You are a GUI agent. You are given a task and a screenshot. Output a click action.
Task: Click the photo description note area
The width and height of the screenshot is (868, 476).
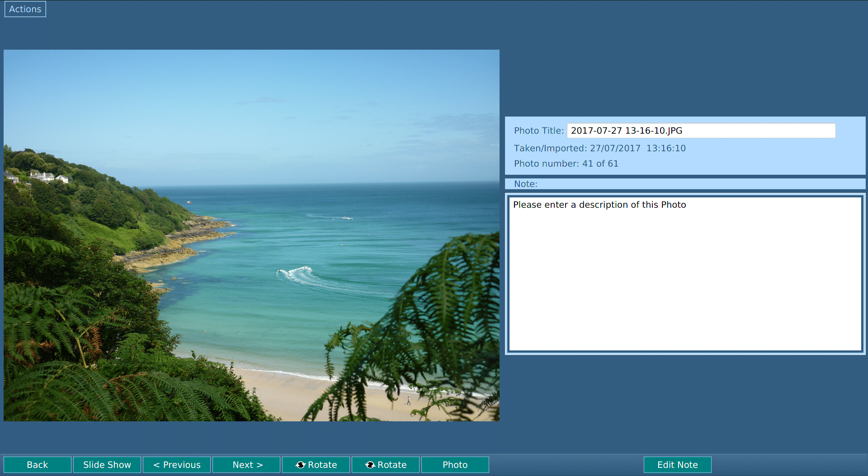[685, 274]
